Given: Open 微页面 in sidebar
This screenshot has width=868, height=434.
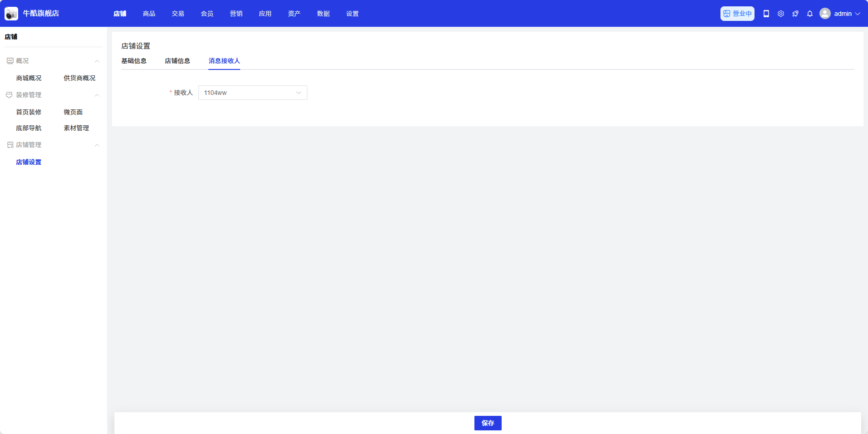Looking at the screenshot, I should [73, 112].
